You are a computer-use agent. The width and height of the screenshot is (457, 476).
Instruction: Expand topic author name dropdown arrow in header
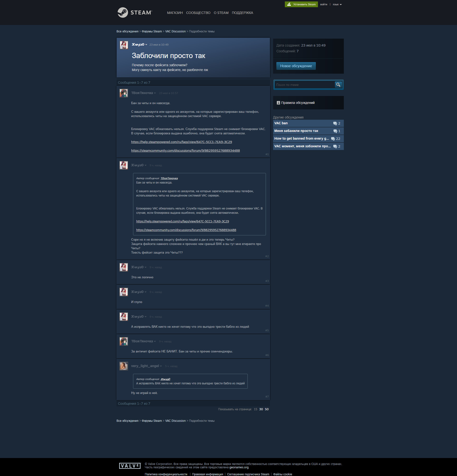tap(146, 45)
